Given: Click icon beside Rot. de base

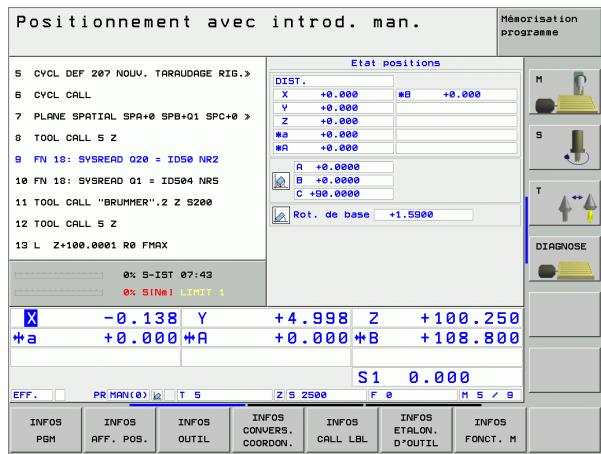Looking at the screenshot, I should click(281, 215).
